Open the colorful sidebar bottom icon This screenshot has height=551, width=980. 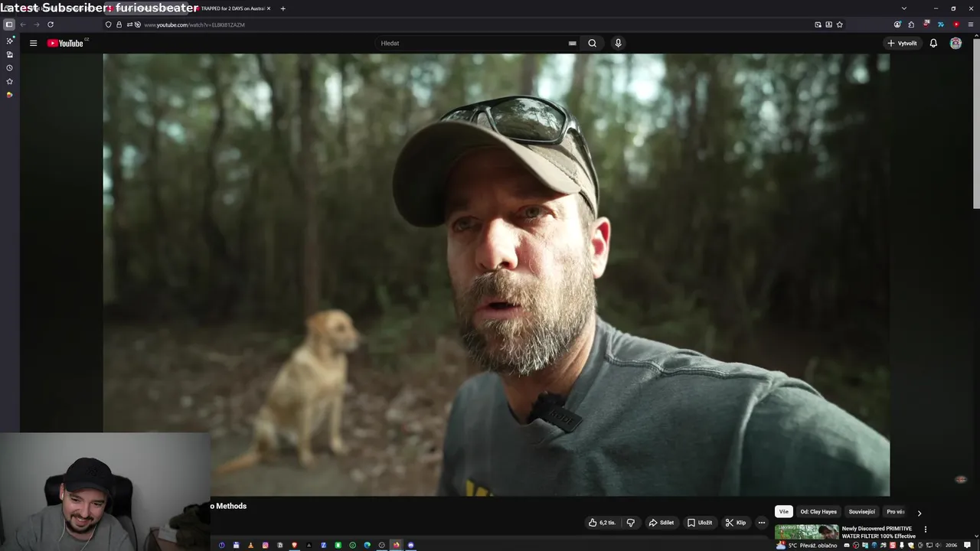9,95
